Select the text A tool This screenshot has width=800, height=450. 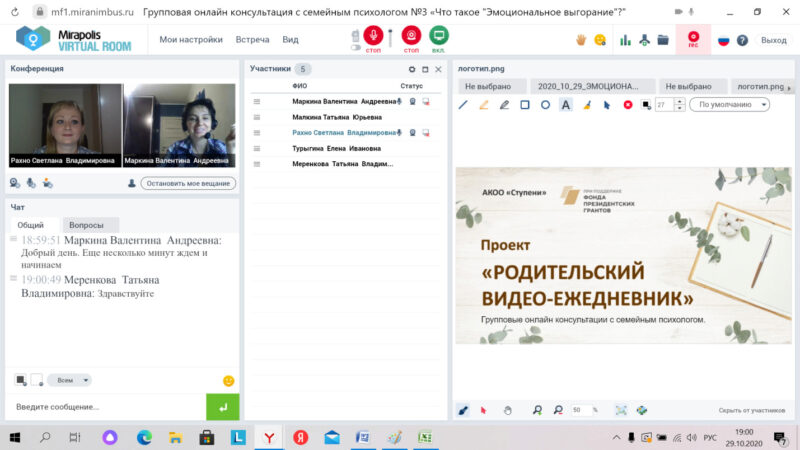tap(566, 105)
